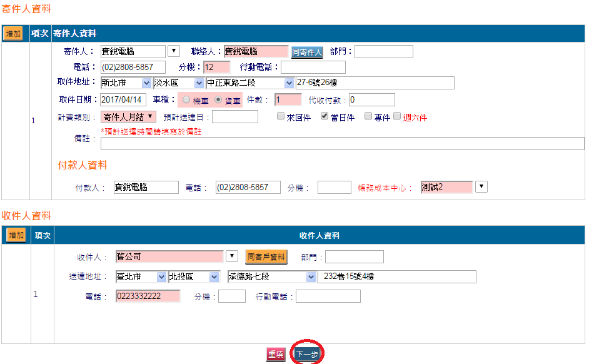Image resolution: width=589 pixels, height=364 pixels.
Task: Click the 取件日期 date field
Action: click(123, 100)
